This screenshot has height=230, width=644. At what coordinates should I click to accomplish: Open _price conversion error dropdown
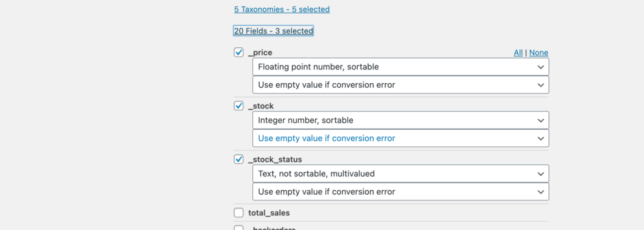click(x=401, y=85)
